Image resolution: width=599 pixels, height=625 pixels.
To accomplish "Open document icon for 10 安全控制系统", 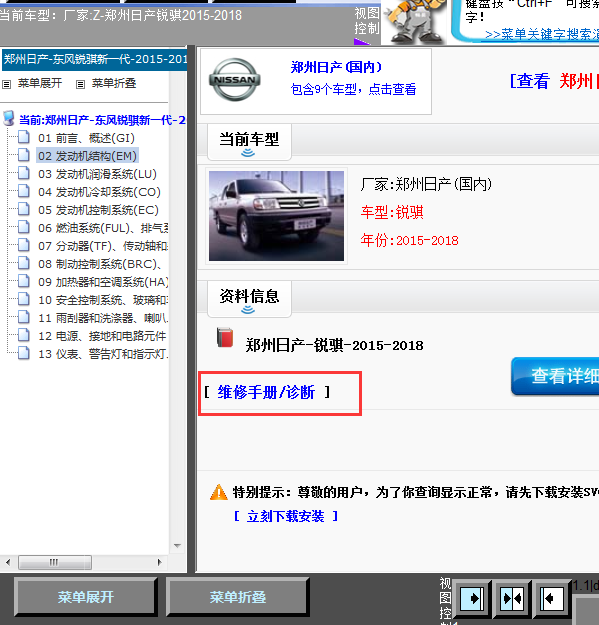I will [x=24, y=299].
